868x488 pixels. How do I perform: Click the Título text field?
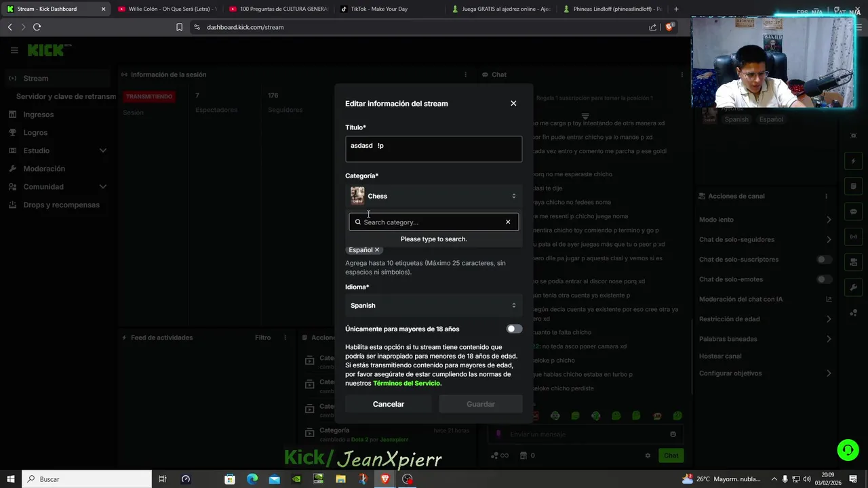[x=433, y=149]
